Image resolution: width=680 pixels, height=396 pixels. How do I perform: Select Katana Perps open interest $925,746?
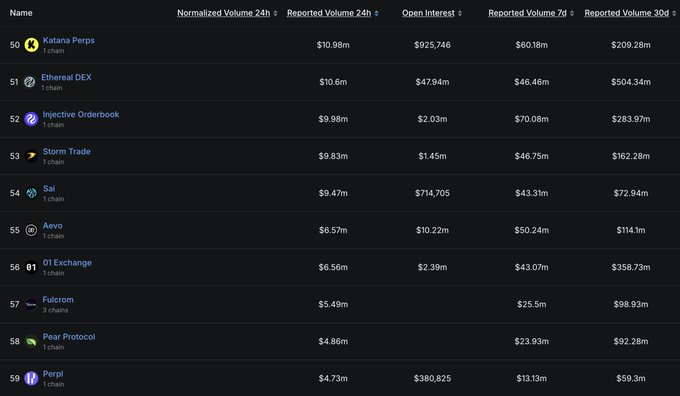point(432,45)
